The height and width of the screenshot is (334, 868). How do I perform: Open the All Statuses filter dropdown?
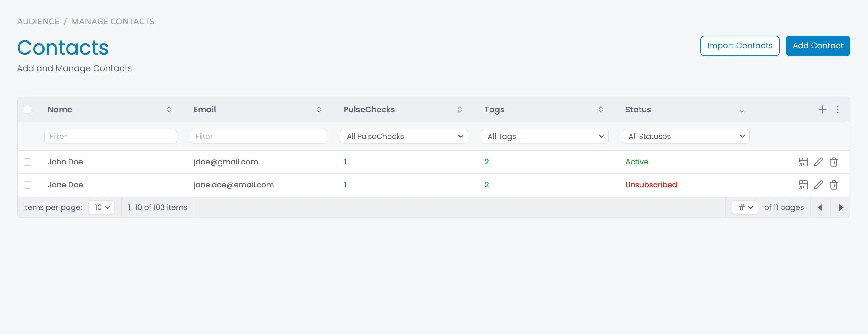686,137
